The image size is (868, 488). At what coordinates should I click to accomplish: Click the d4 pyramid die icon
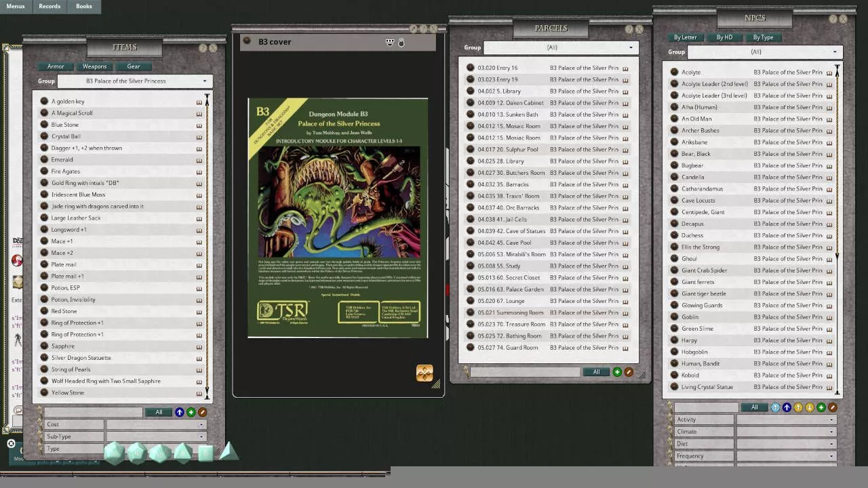coord(229,451)
